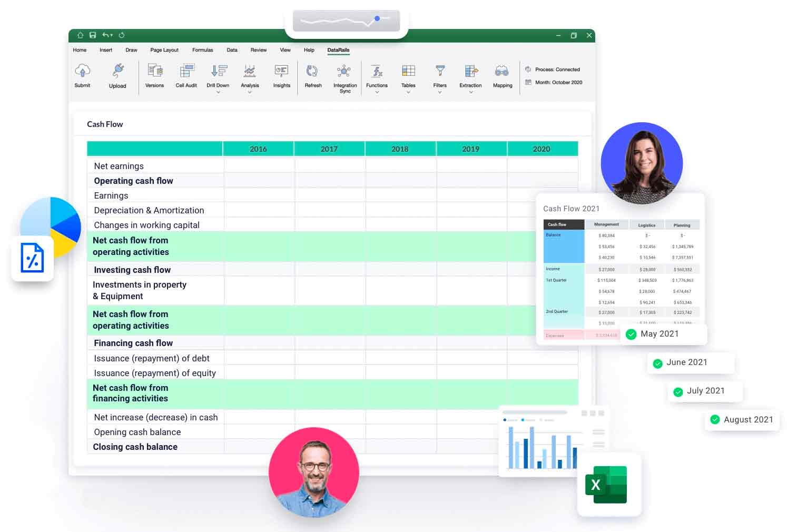Click the blue percent document icon

[32, 258]
